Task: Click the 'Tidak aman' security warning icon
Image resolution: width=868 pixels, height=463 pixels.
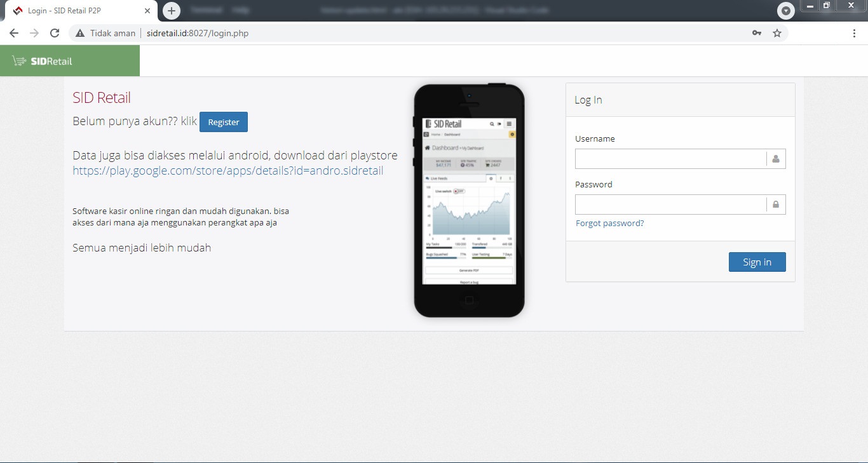Action: (x=80, y=33)
